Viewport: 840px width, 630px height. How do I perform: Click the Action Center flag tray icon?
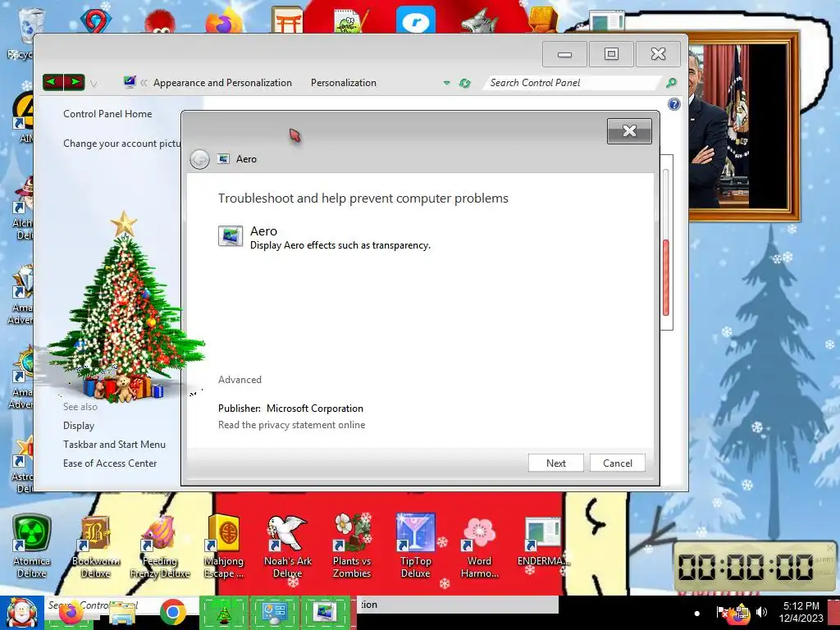[x=723, y=612]
